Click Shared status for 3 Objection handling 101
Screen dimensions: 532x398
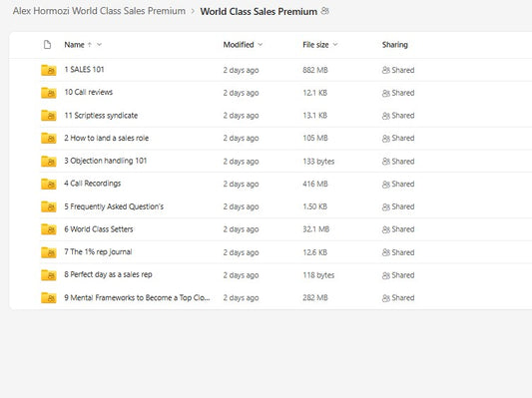click(x=398, y=162)
